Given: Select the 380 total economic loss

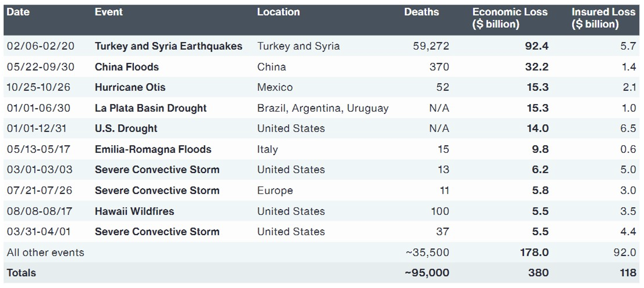Looking at the screenshot, I should coord(538,273).
